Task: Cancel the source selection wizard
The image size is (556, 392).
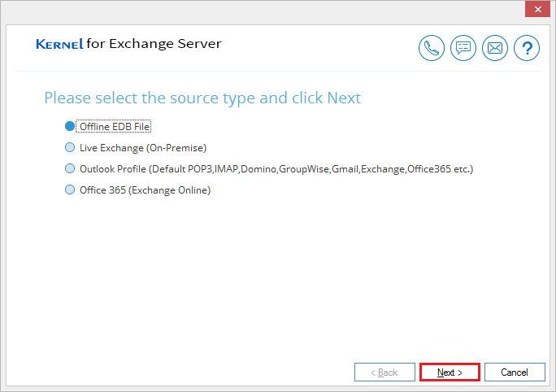Action: [515, 372]
